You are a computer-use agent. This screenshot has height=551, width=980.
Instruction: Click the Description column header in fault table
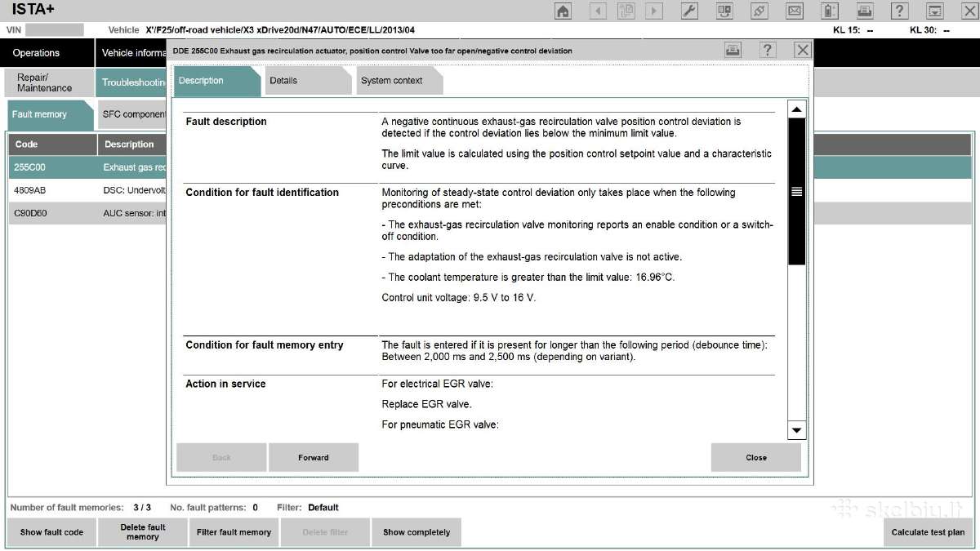(x=131, y=144)
